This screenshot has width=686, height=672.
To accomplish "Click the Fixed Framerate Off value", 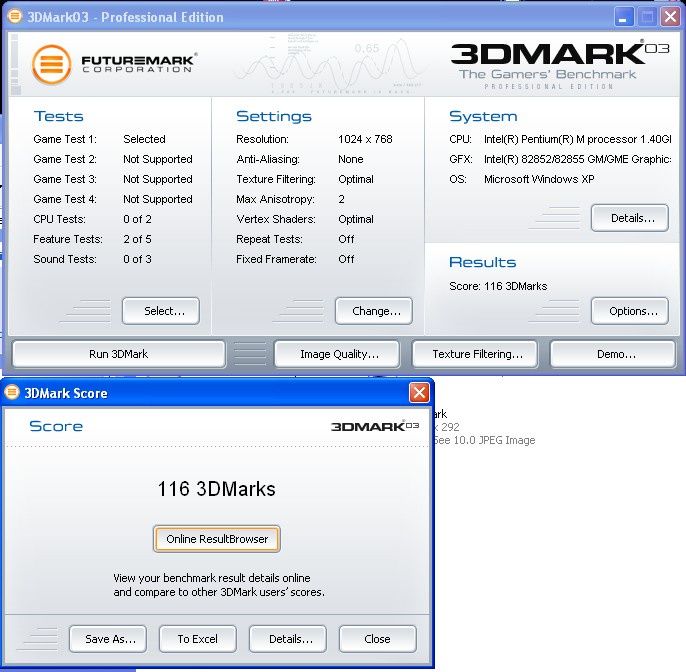I will (x=346, y=259).
